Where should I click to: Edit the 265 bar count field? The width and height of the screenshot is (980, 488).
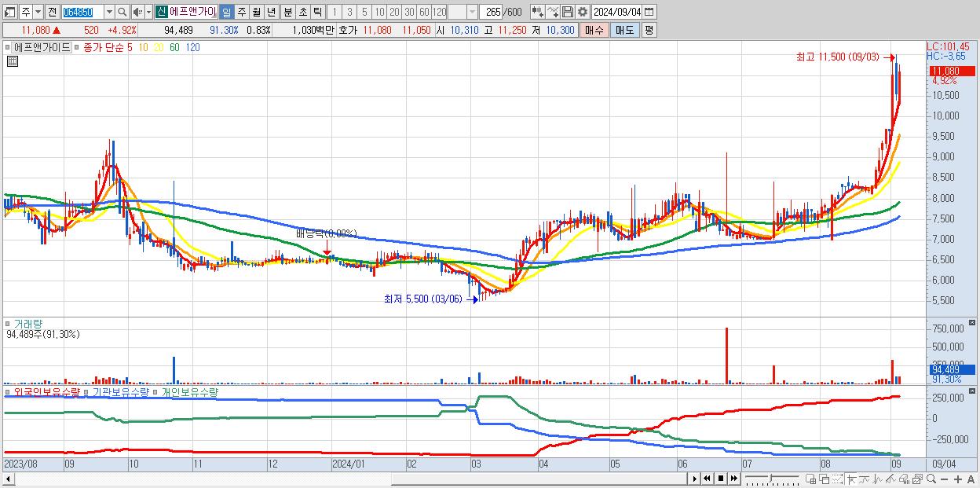491,12
